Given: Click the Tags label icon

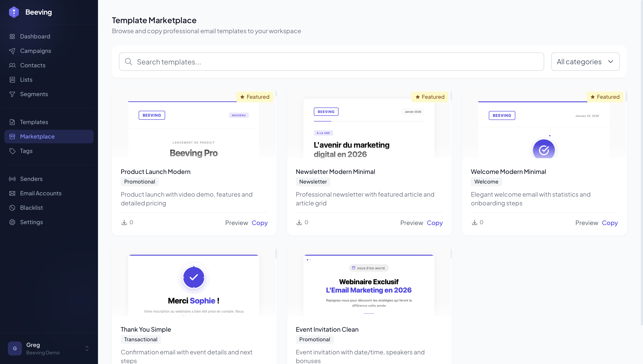Looking at the screenshot, I should click(x=12, y=151).
